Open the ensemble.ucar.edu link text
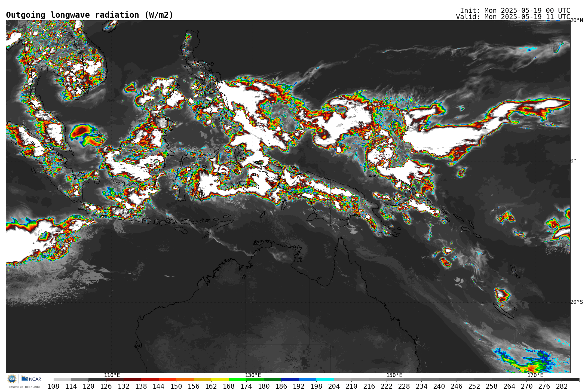This screenshot has width=588, height=390. [24, 387]
